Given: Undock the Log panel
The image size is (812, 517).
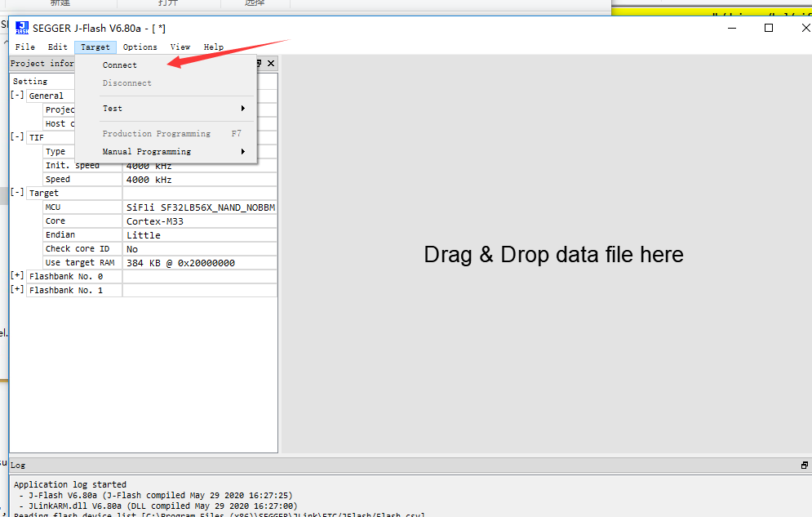Looking at the screenshot, I should pyautogui.click(x=804, y=466).
